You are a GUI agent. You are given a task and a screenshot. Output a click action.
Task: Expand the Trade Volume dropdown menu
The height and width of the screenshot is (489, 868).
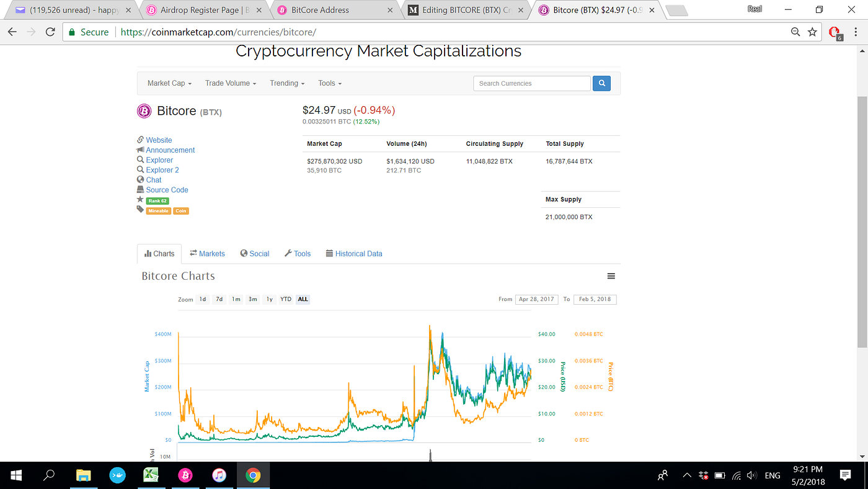pyautogui.click(x=231, y=83)
